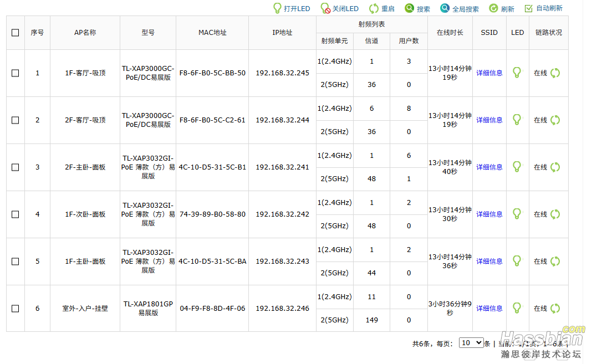Toggle LED bulb icon for 2F-客厅-吸顶

tap(517, 120)
